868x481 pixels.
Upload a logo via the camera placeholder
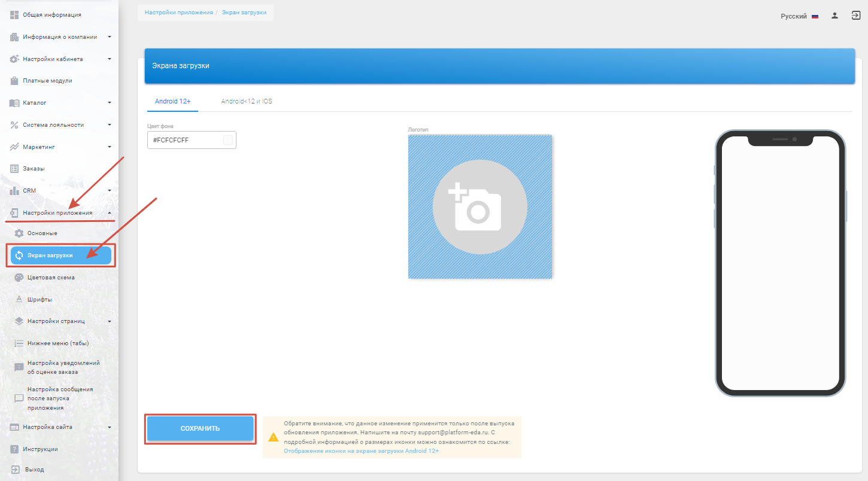coord(480,207)
